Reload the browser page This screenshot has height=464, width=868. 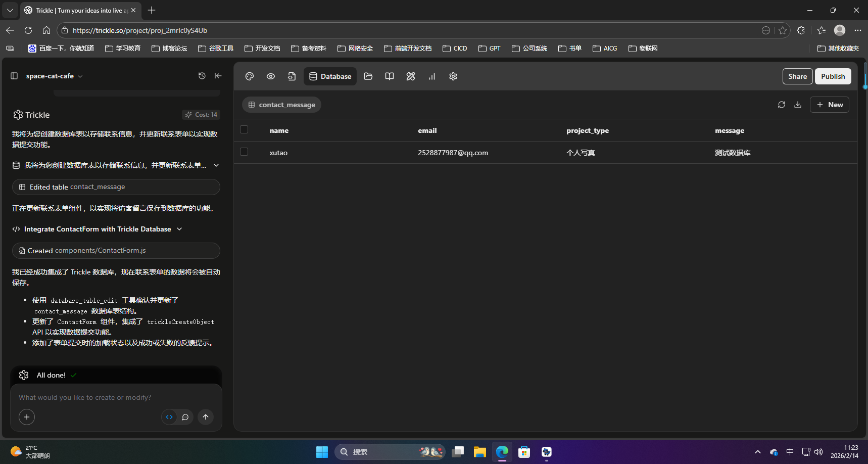pos(28,30)
